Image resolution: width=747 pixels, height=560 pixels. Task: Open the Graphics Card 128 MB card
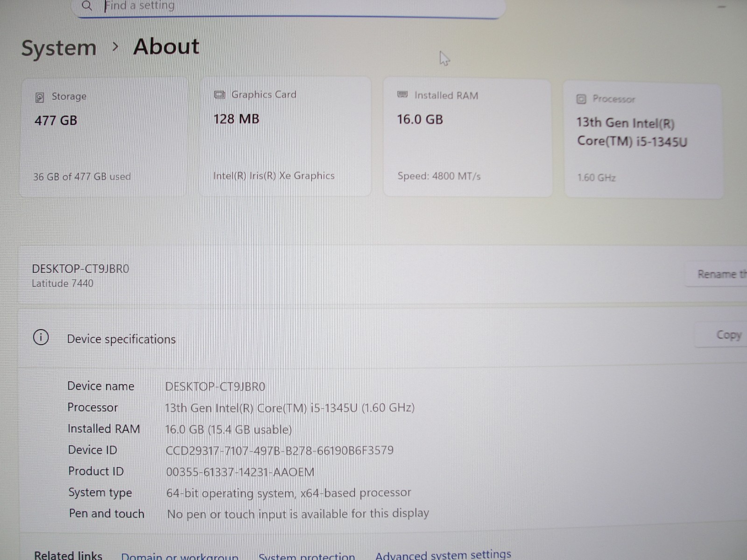285,137
